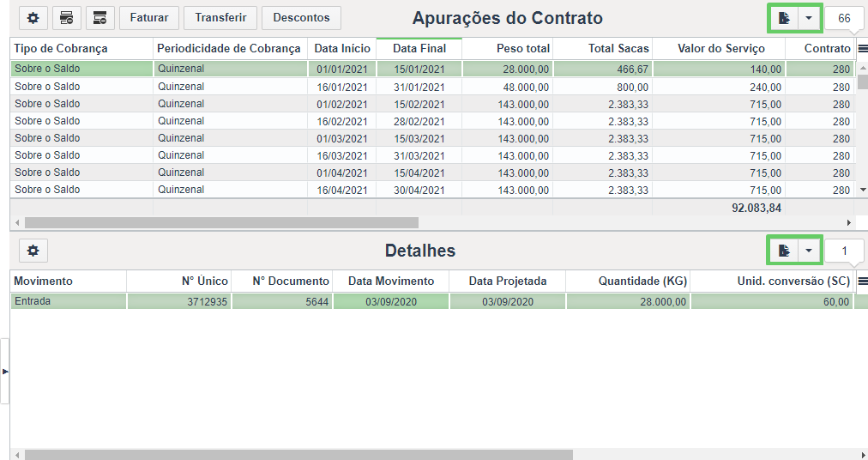
Task: Click the Data Início column header
Action: (x=342, y=49)
